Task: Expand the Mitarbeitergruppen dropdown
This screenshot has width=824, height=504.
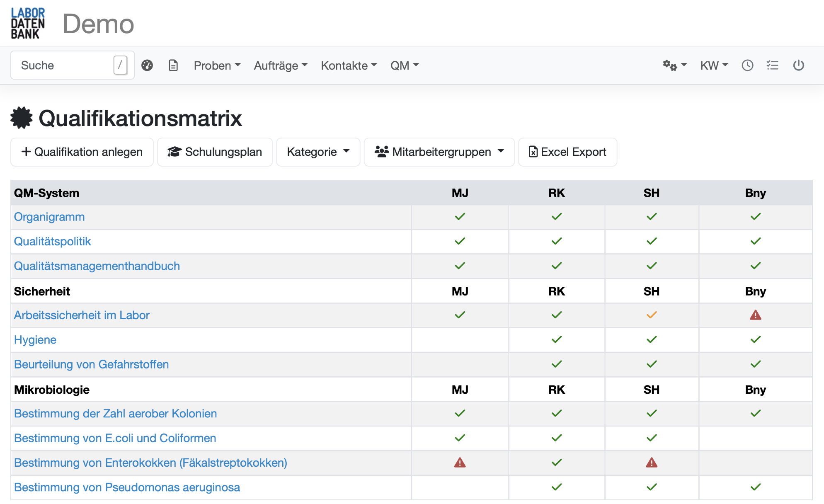Action: 439,152
